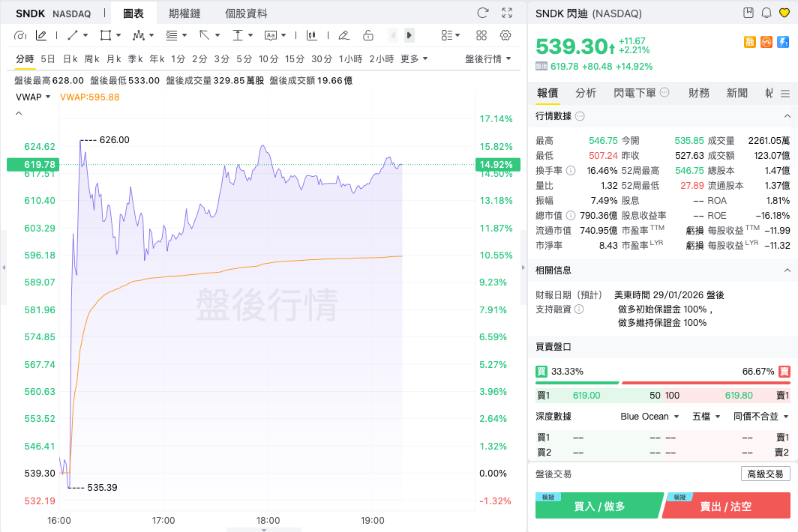Viewport: 798px width, 532px height.
Task: Click the 賣出 / 沽空 button
Action: click(x=726, y=506)
